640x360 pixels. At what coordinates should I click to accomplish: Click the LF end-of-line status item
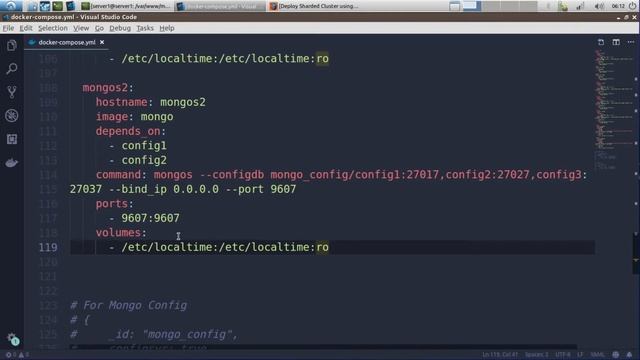[x=580, y=355]
